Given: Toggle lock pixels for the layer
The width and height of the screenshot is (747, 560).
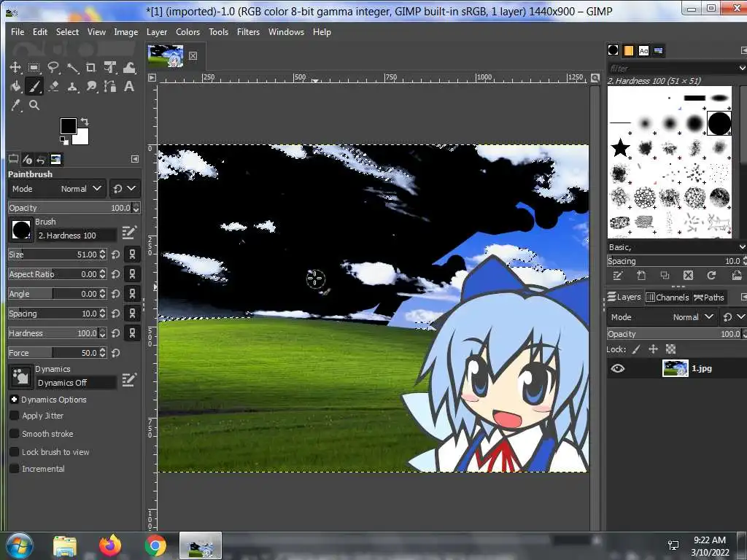Looking at the screenshot, I should tap(636, 349).
